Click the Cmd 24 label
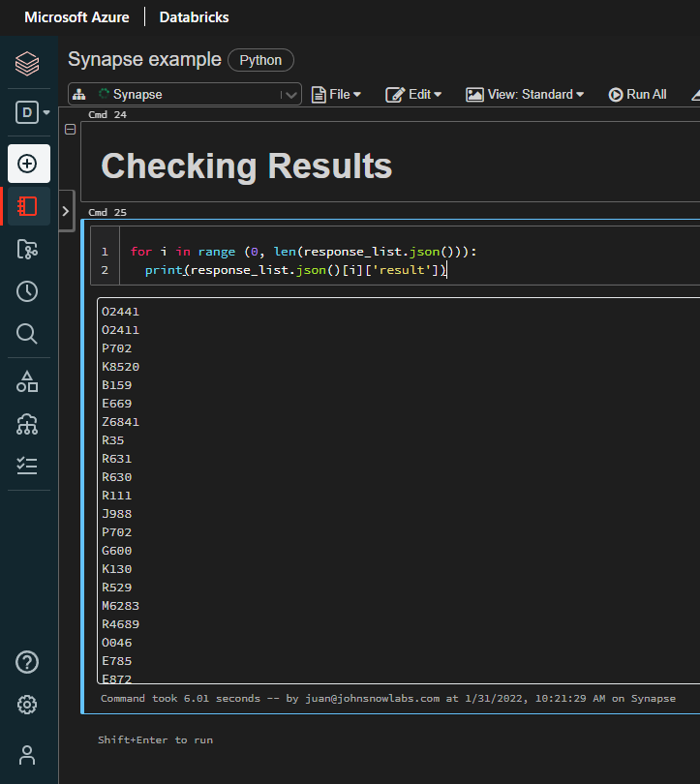 point(107,114)
